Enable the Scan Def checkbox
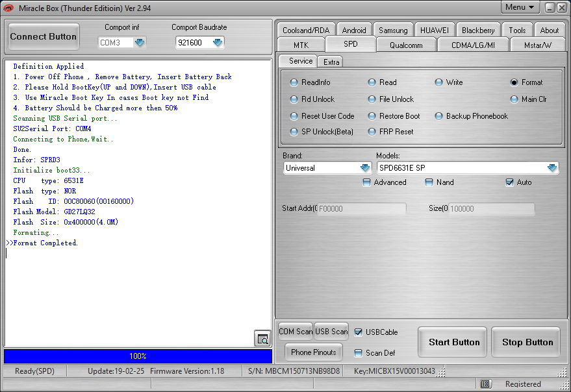Viewport: 571px width, 392px height. pyautogui.click(x=359, y=352)
